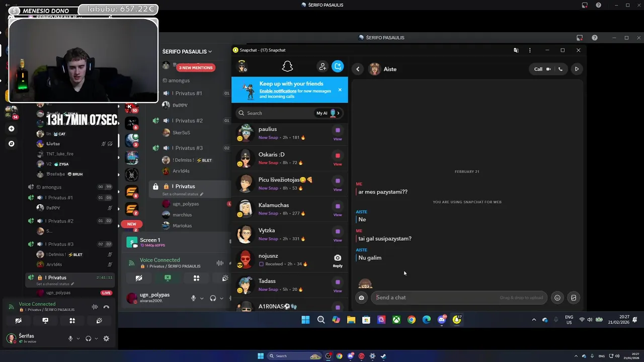Dismiss the Keep up with your friends banner

340,90
